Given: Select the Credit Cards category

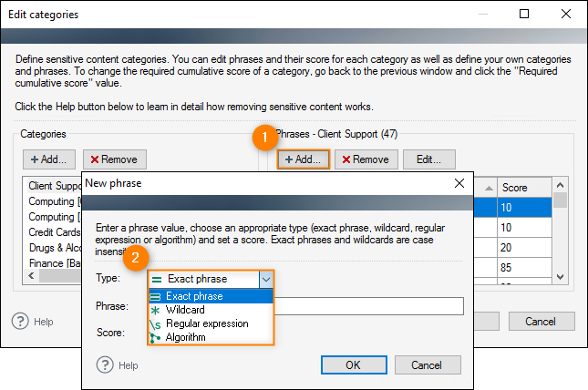Looking at the screenshot, I should pyautogui.click(x=55, y=232).
